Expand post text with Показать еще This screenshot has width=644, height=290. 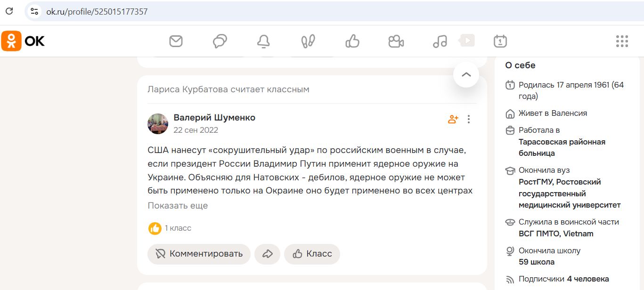(178, 206)
